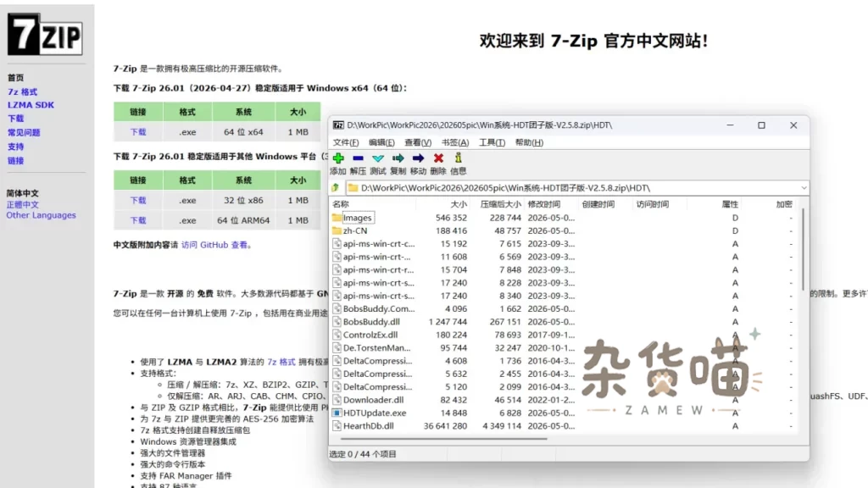Open the 文件(F) menu
Image resolution: width=868 pixels, height=488 pixels.
point(346,142)
